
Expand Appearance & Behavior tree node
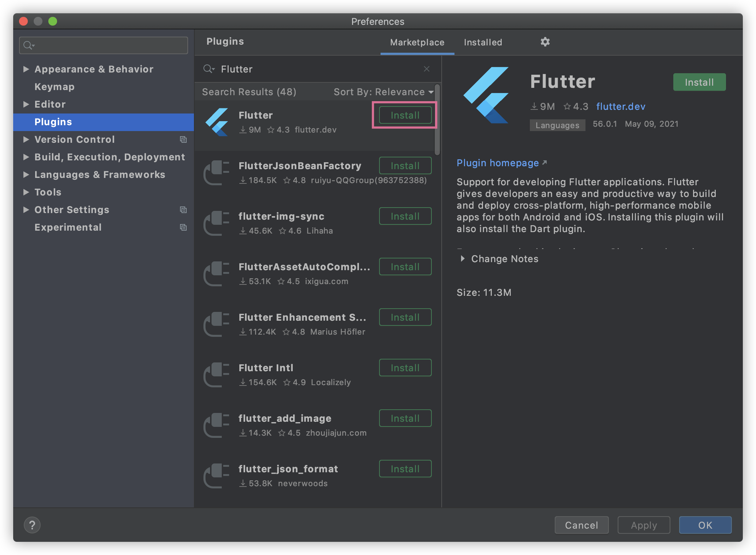[x=26, y=69]
